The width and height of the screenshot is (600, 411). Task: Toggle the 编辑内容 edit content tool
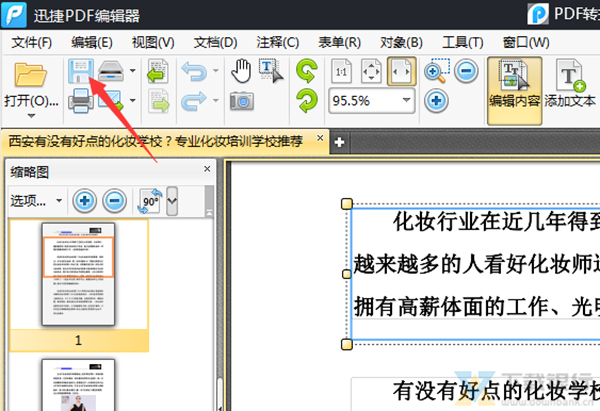click(514, 91)
